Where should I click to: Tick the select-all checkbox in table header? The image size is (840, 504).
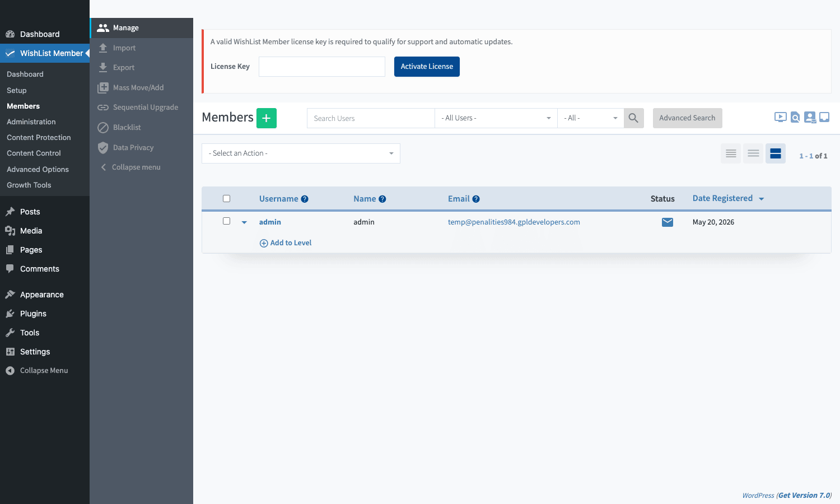pyautogui.click(x=227, y=199)
